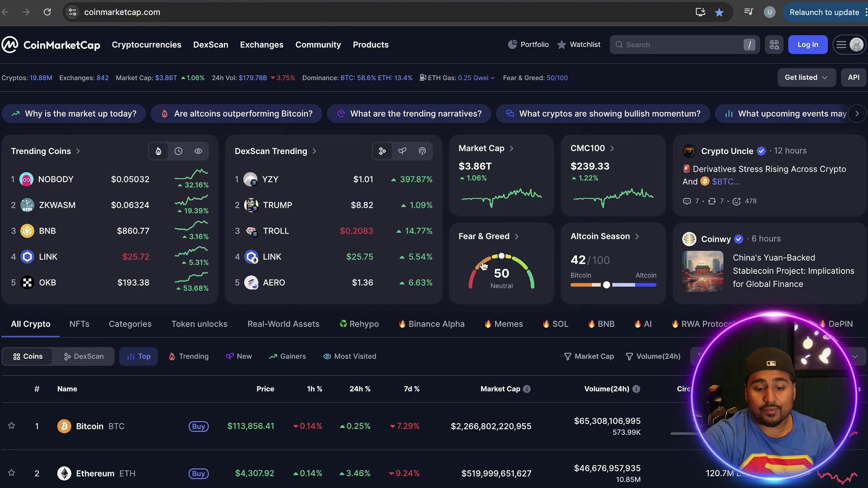This screenshot has height=488, width=868.
Task: Switch to NFTs tab
Action: [80, 324]
